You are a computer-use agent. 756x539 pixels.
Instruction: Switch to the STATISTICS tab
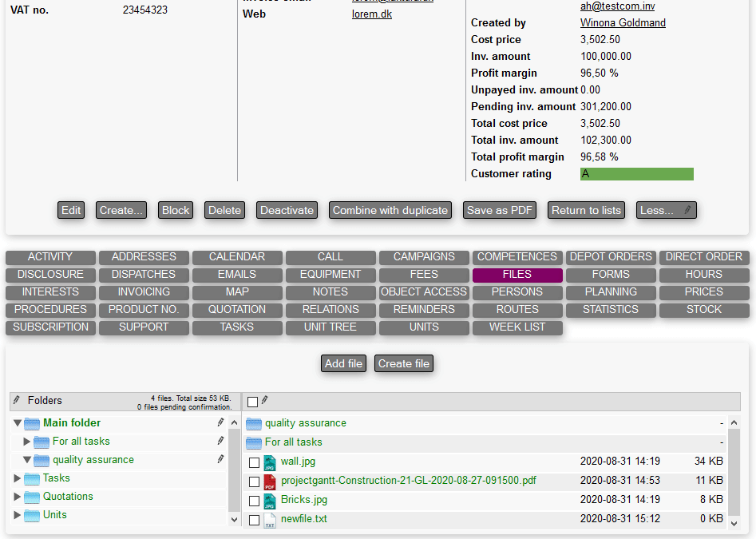point(611,309)
